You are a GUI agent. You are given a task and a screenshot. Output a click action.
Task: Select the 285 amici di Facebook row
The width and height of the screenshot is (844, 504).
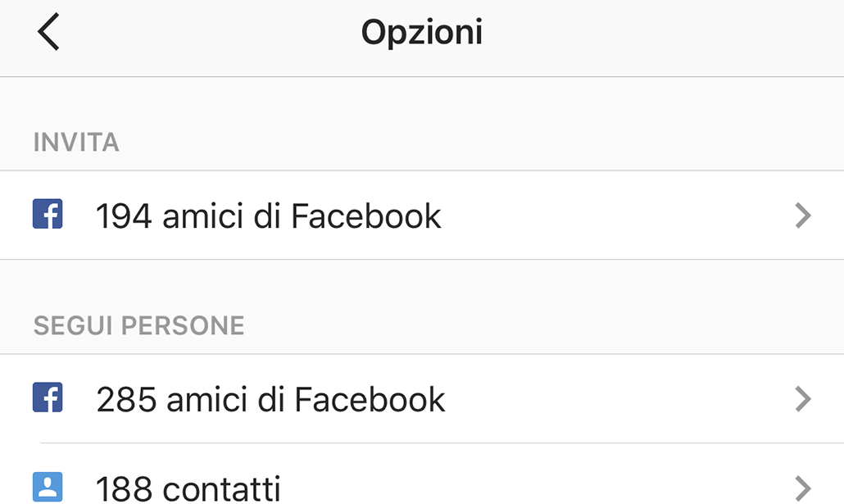click(x=328, y=399)
